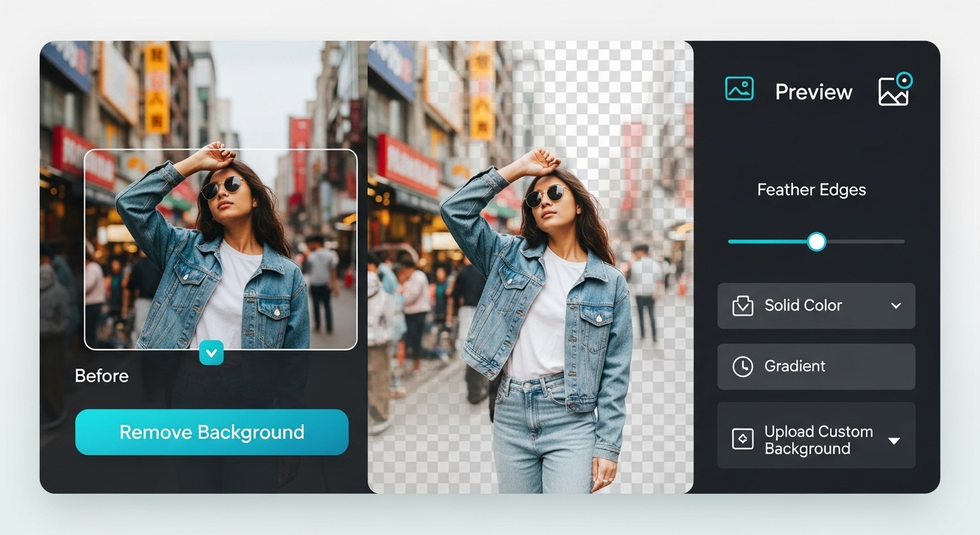Select the Before thumbnail image
This screenshot has height=535, width=980.
coord(220,249)
